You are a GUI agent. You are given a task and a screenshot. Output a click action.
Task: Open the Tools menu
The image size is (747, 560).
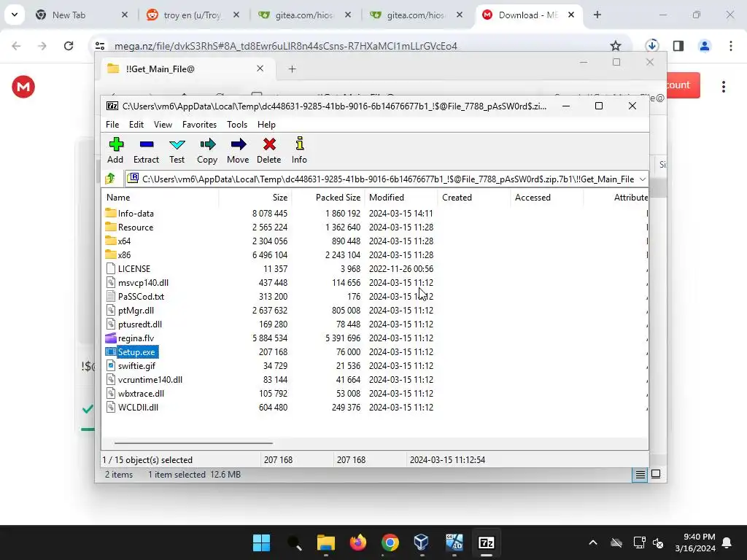(x=237, y=124)
